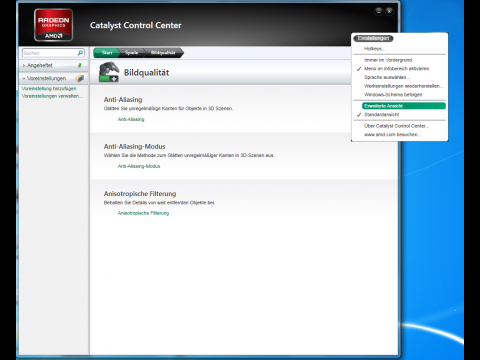Click the Anti-Aliasing-Modus section heading
Screen dimensions: 480x360
click(x=134, y=147)
